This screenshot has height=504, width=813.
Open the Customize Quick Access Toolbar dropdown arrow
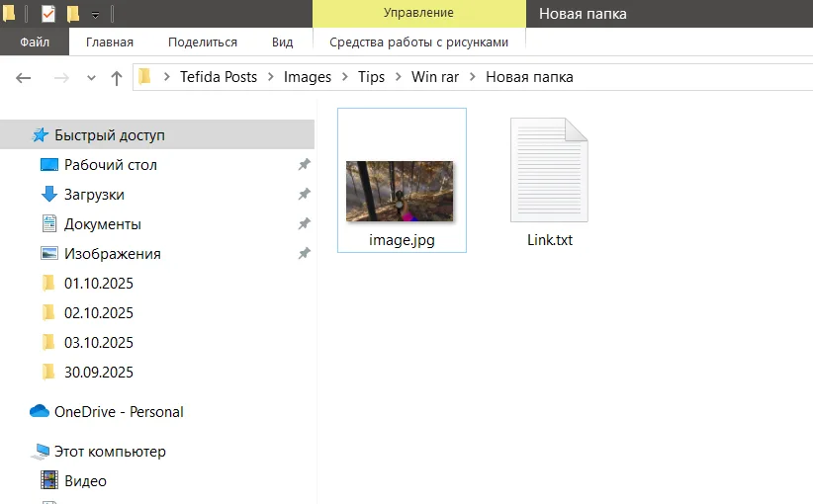coord(96,15)
